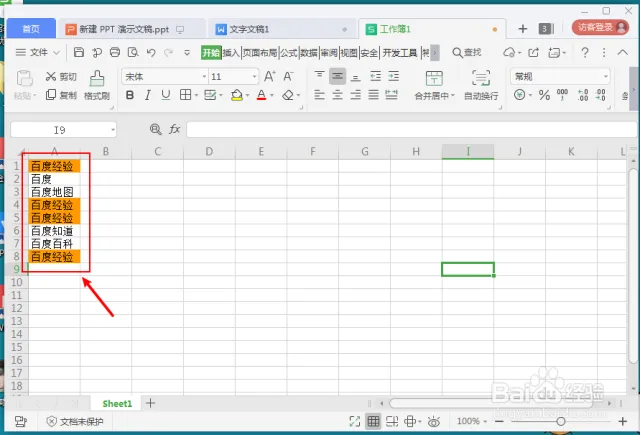Switch to Formulas (公式) tab
Viewport: 640px width, 435px height.
[x=289, y=53]
